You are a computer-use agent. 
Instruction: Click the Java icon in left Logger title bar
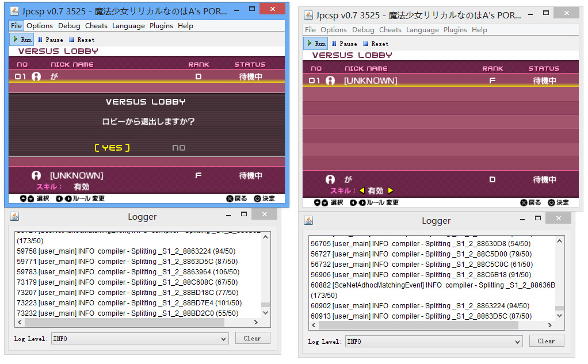click(x=14, y=216)
